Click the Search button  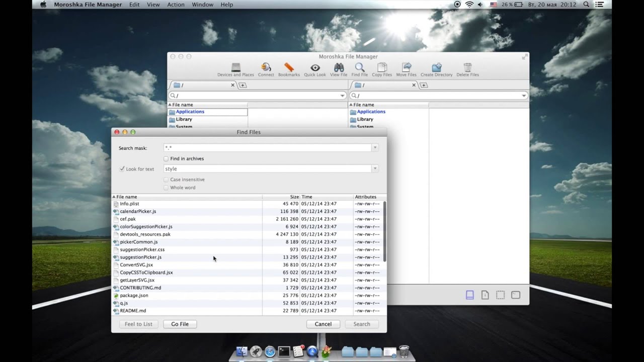tap(362, 324)
